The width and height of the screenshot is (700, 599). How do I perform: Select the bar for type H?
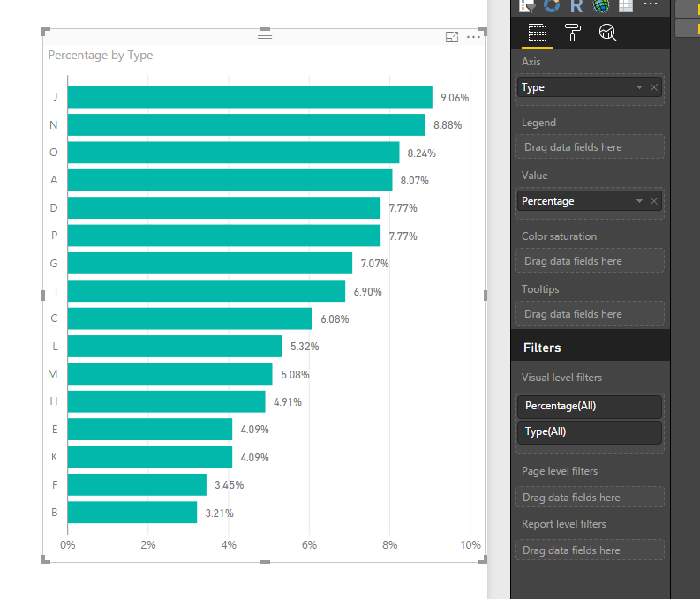[x=167, y=401]
